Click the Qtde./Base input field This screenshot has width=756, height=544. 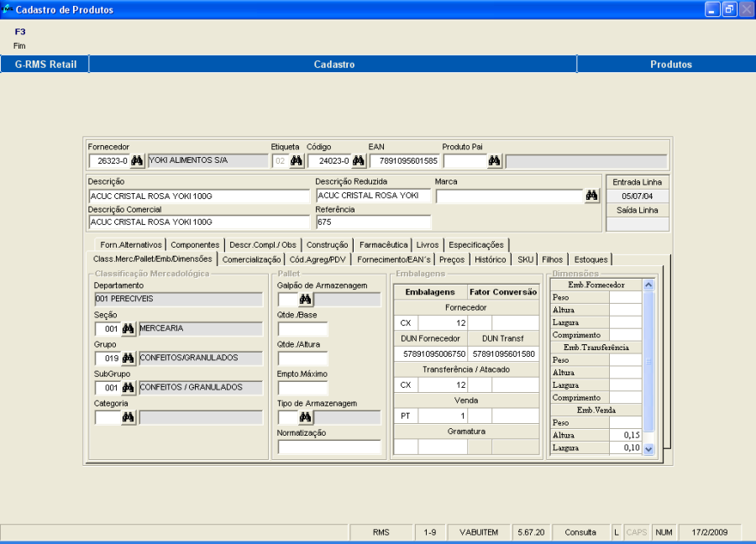302,329
